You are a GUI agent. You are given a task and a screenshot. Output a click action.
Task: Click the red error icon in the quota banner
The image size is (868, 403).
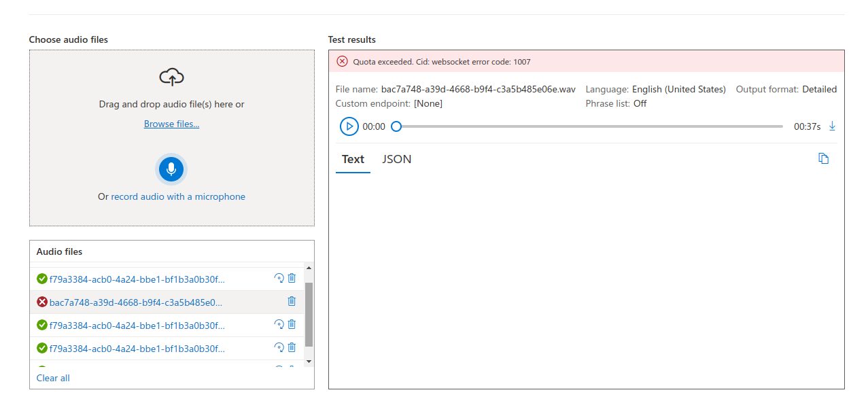point(342,61)
